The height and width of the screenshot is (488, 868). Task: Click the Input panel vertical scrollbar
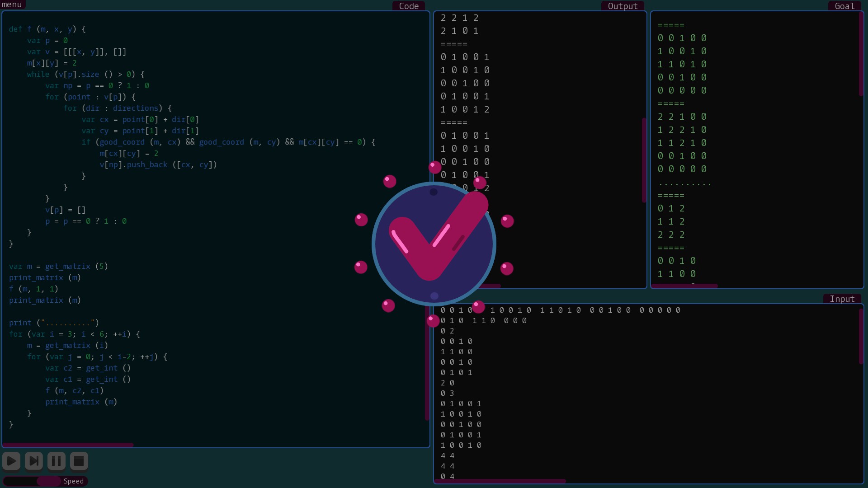click(x=861, y=337)
